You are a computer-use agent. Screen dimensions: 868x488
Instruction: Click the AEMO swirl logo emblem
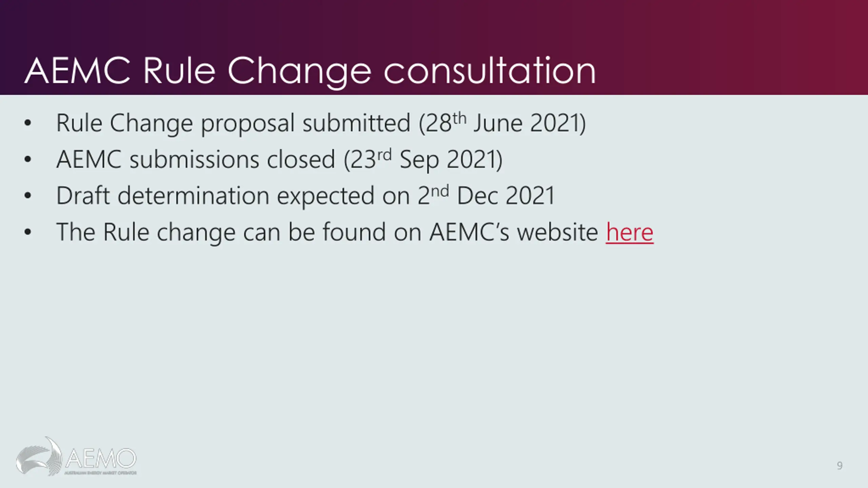pos(39,456)
